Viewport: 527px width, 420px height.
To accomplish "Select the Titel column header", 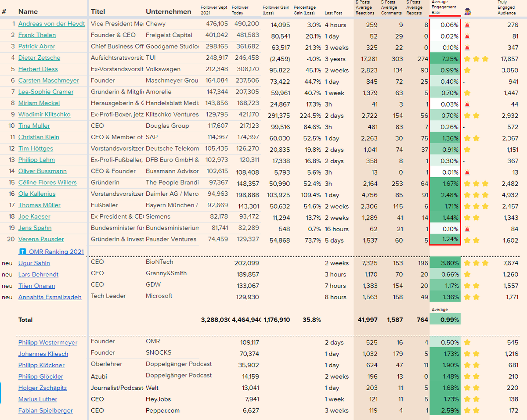I will [x=98, y=12].
